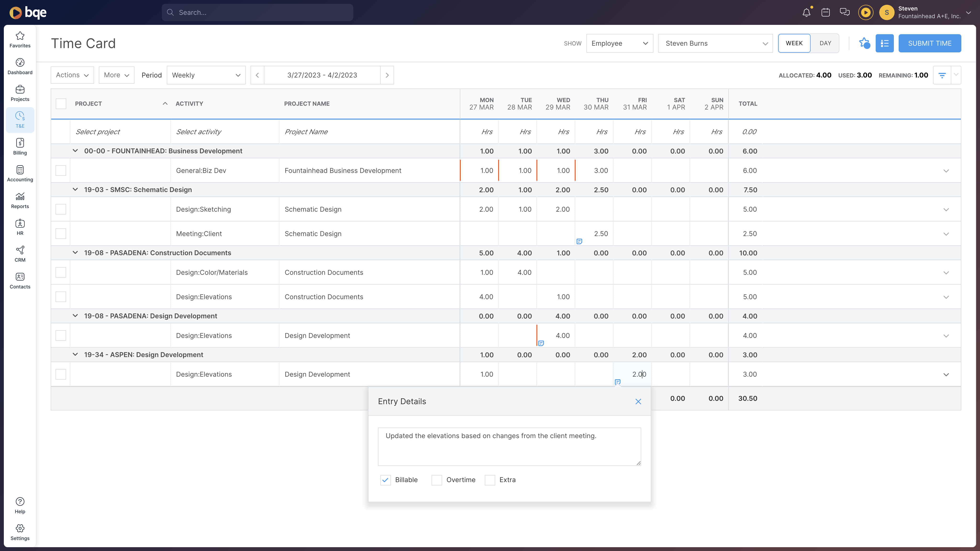The height and width of the screenshot is (551, 980).
Task: Uncheck the Billable checkbox in Entry Details
Action: pyautogui.click(x=385, y=480)
